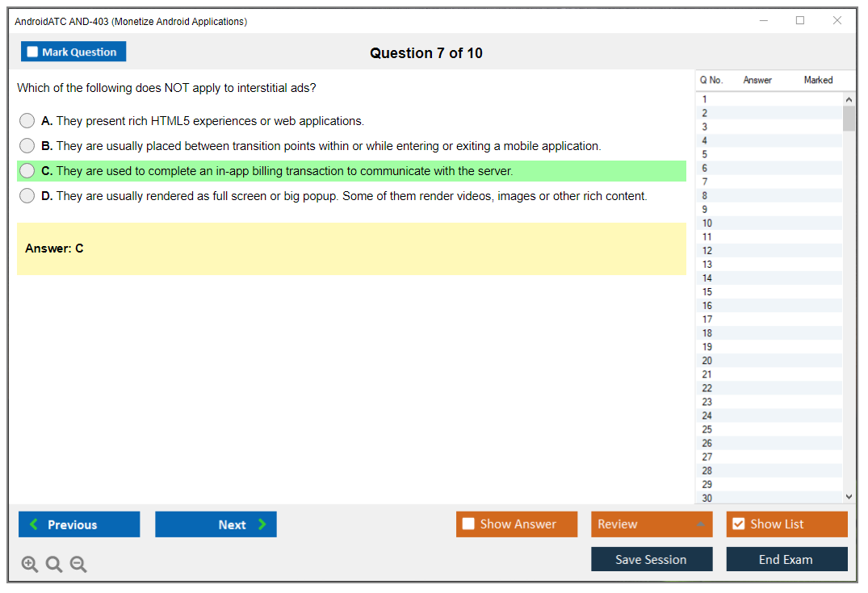The image size is (868, 593).
Task: Choose answer B radio button
Action: click(27, 146)
